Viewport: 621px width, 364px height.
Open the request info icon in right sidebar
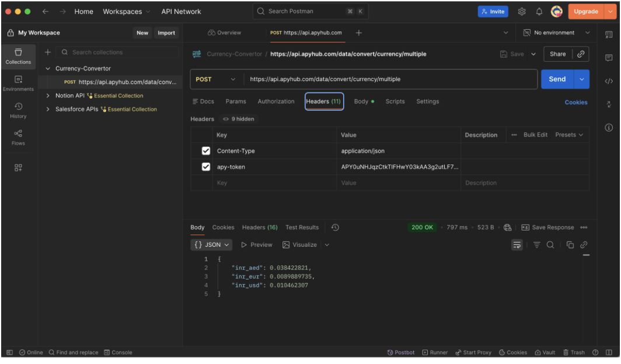609,127
